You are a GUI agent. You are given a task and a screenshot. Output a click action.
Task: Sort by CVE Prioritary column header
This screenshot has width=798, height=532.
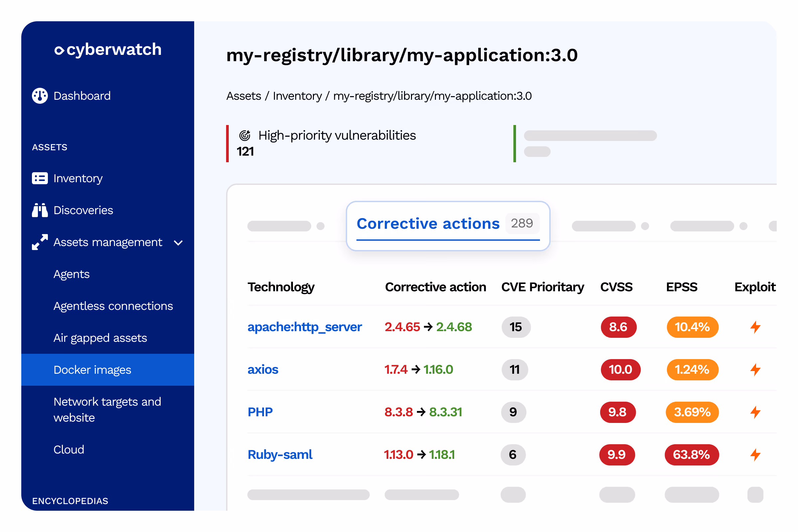543,287
